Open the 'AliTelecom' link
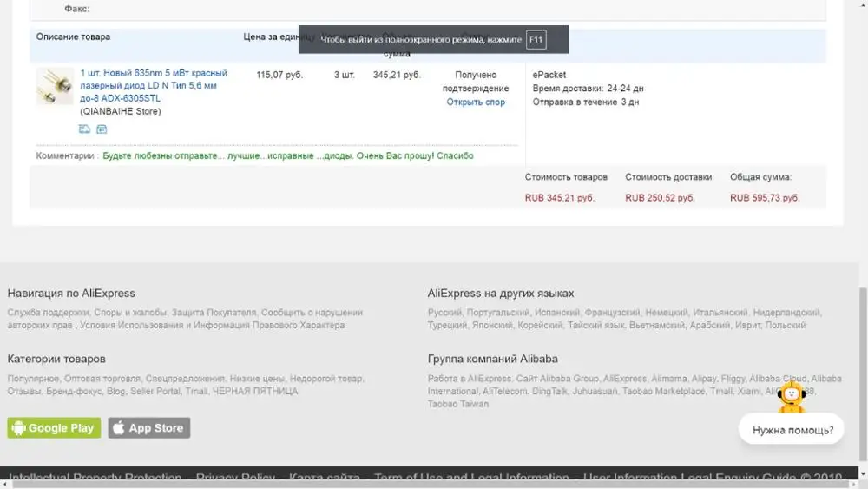This screenshot has width=868, height=489. click(x=505, y=392)
